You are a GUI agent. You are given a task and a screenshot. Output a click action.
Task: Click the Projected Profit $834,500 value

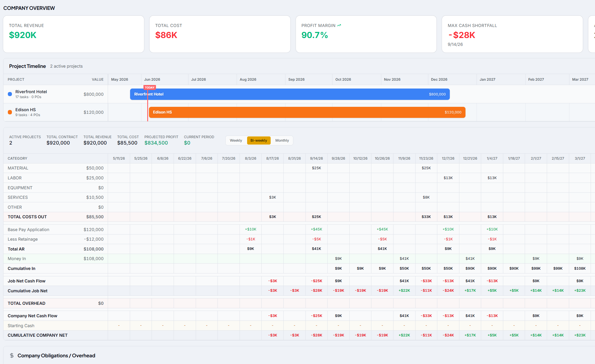(156, 143)
